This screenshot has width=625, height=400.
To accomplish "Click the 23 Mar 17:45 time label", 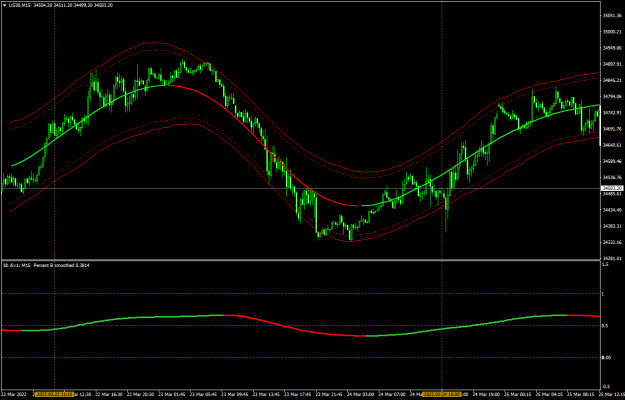I will [x=299, y=394].
